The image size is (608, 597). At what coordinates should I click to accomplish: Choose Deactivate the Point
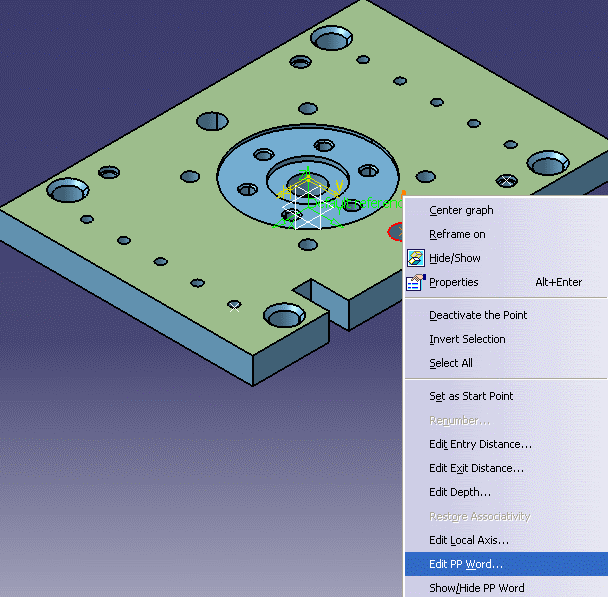[x=478, y=315]
